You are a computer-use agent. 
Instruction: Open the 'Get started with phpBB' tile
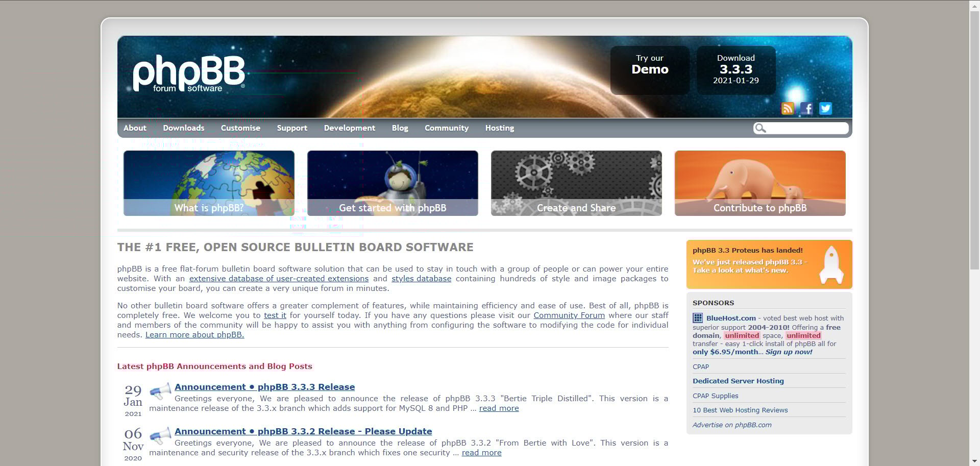(393, 183)
